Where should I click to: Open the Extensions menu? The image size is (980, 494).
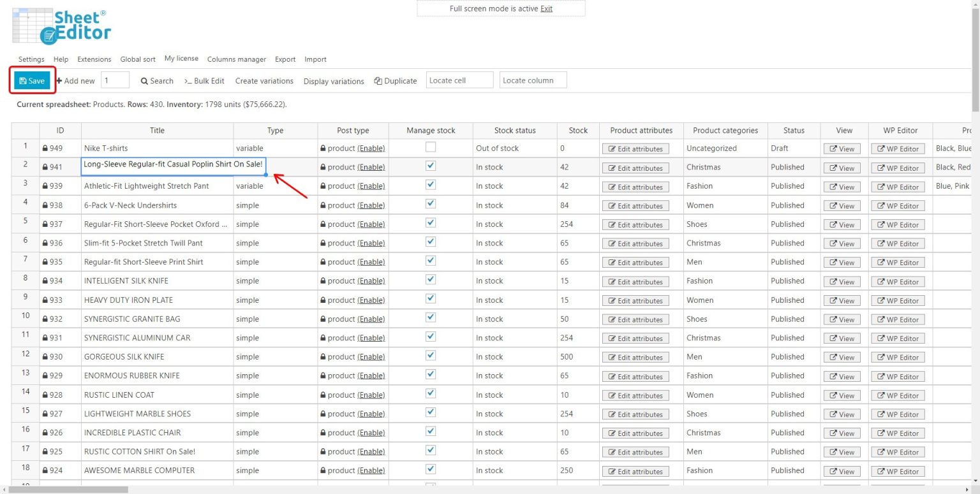94,59
